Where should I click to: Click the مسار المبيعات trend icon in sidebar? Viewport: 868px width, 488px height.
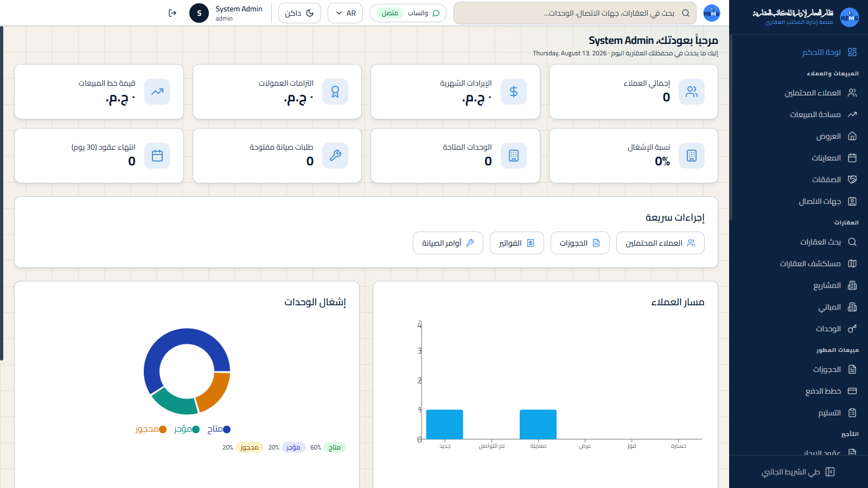coord(852,114)
